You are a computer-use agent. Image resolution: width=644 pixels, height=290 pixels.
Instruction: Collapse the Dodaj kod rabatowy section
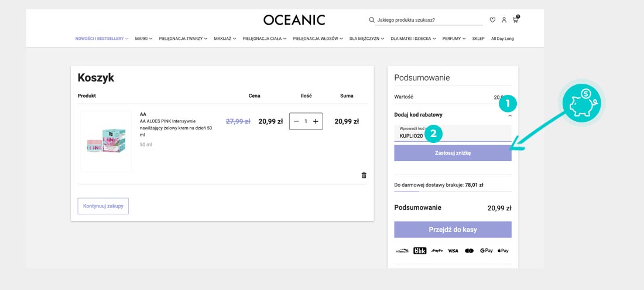click(x=510, y=115)
